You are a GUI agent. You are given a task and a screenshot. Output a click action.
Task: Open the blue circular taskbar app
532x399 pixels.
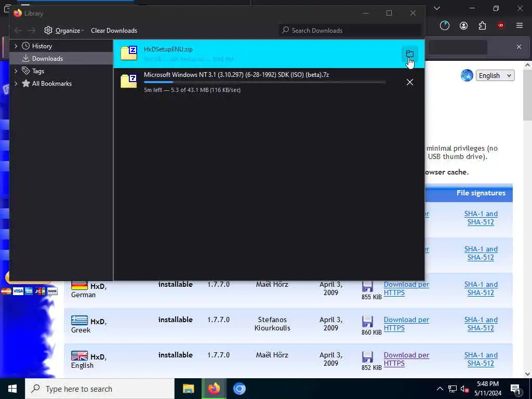click(x=239, y=389)
